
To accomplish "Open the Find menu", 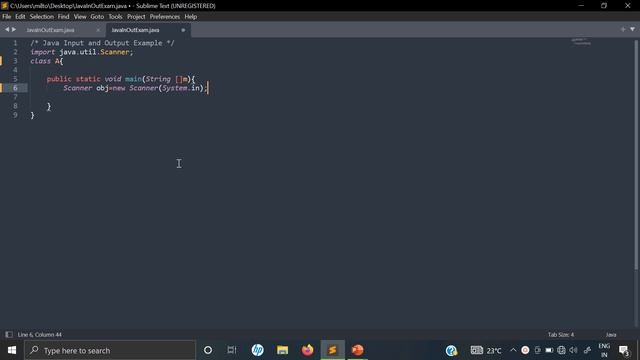I will [63, 17].
